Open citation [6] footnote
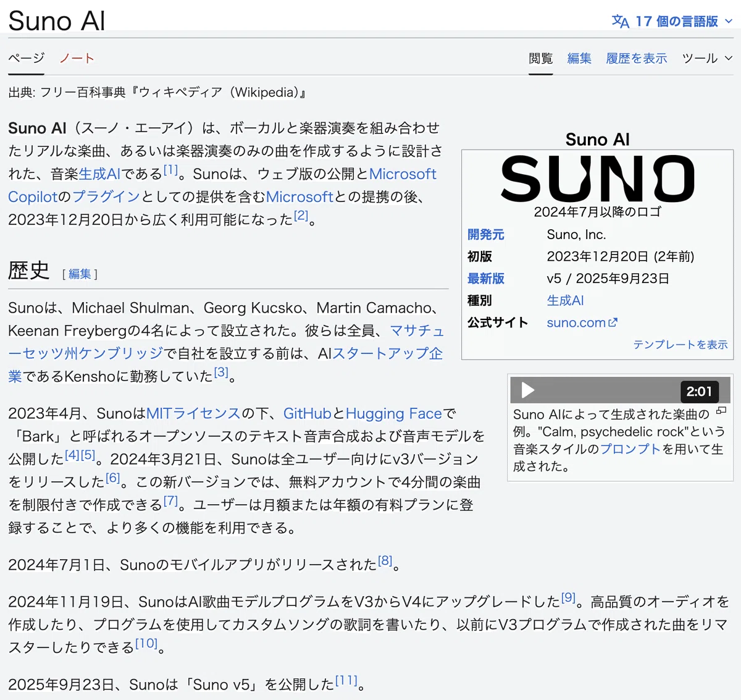 (112, 478)
